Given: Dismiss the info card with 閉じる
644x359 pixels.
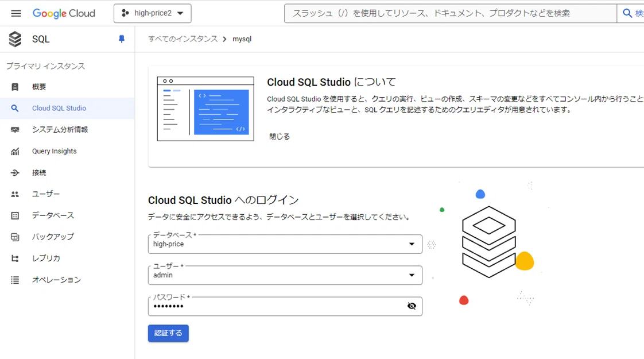Looking at the screenshot, I should 280,137.
